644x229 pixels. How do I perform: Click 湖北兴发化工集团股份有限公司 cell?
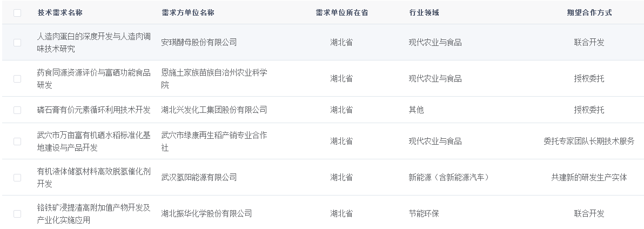pyautogui.click(x=214, y=110)
